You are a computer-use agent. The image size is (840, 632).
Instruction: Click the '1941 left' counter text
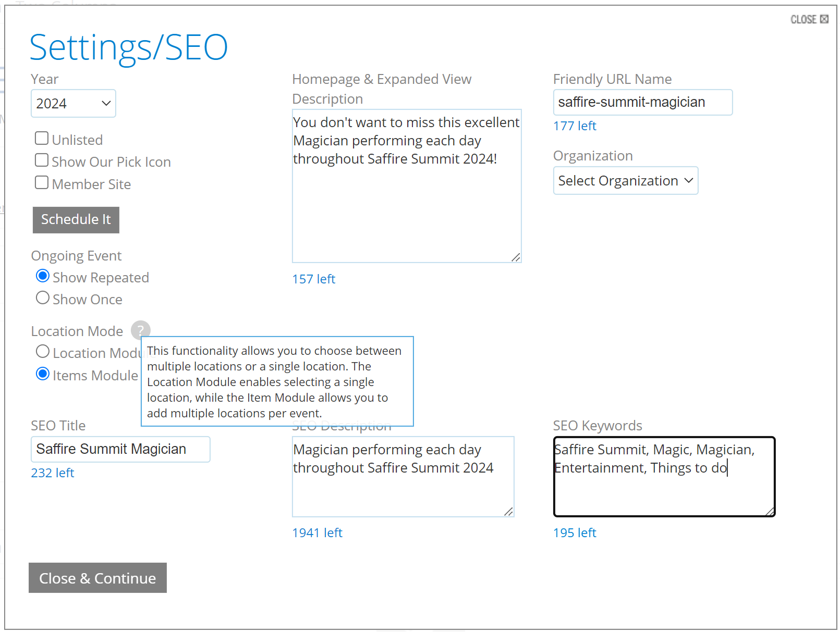point(317,533)
